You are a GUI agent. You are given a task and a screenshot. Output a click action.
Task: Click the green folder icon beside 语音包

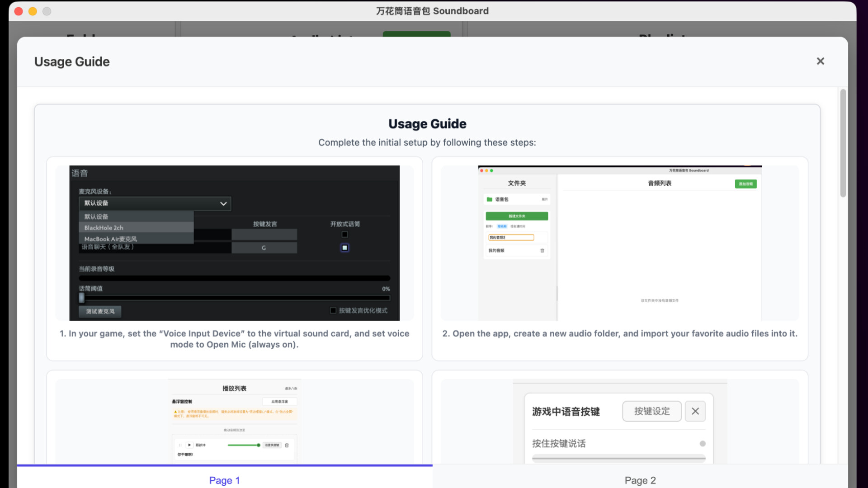(x=490, y=199)
